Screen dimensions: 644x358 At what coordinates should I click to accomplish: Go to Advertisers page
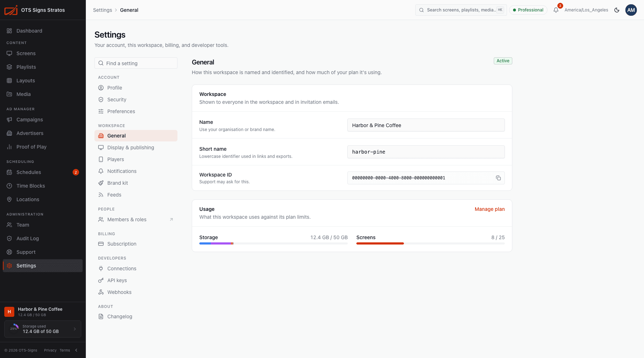[43, 133]
